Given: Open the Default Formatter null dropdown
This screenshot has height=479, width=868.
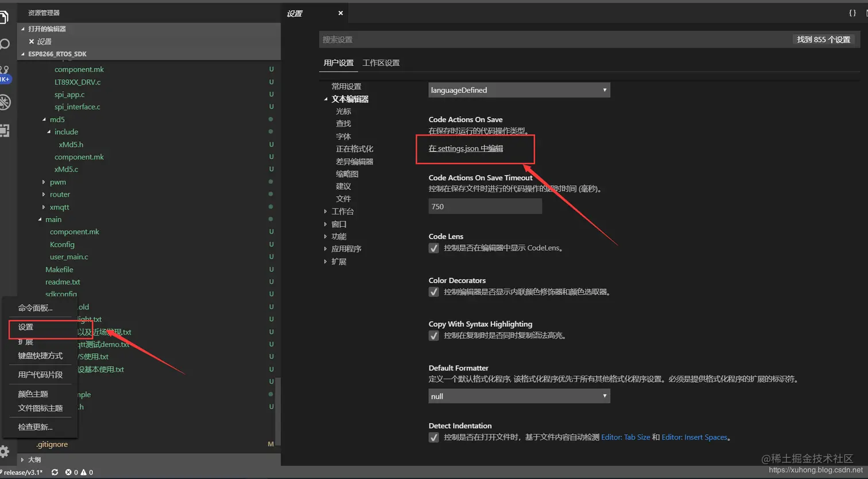Looking at the screenshot, I should click(x=519, y=396).
